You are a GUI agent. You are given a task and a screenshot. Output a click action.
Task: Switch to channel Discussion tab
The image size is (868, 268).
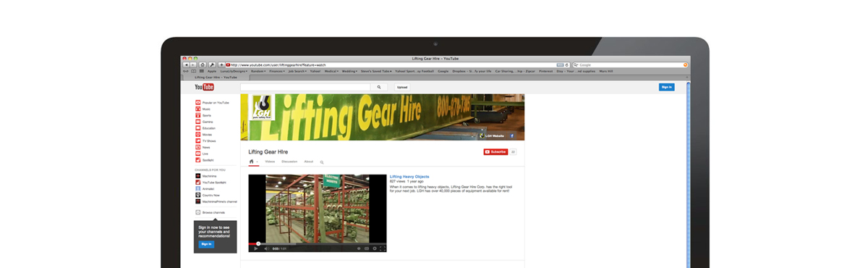point(289,162)
